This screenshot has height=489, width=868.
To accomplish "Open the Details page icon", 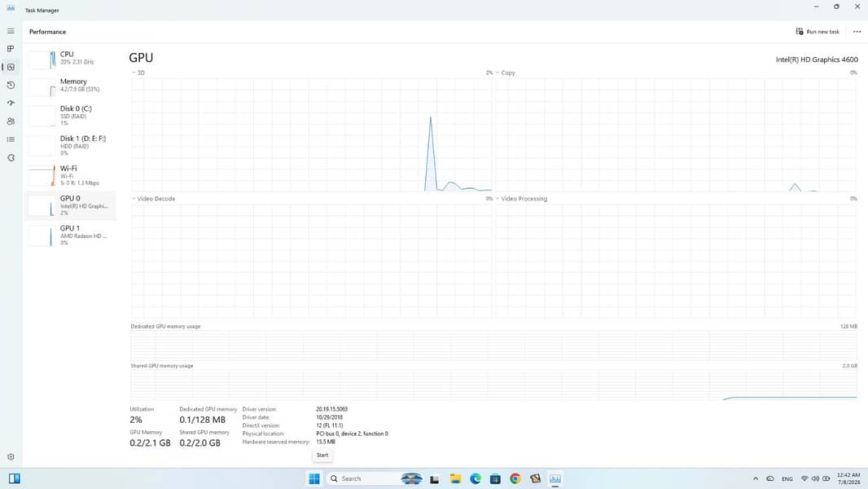I will coord(11,139).
